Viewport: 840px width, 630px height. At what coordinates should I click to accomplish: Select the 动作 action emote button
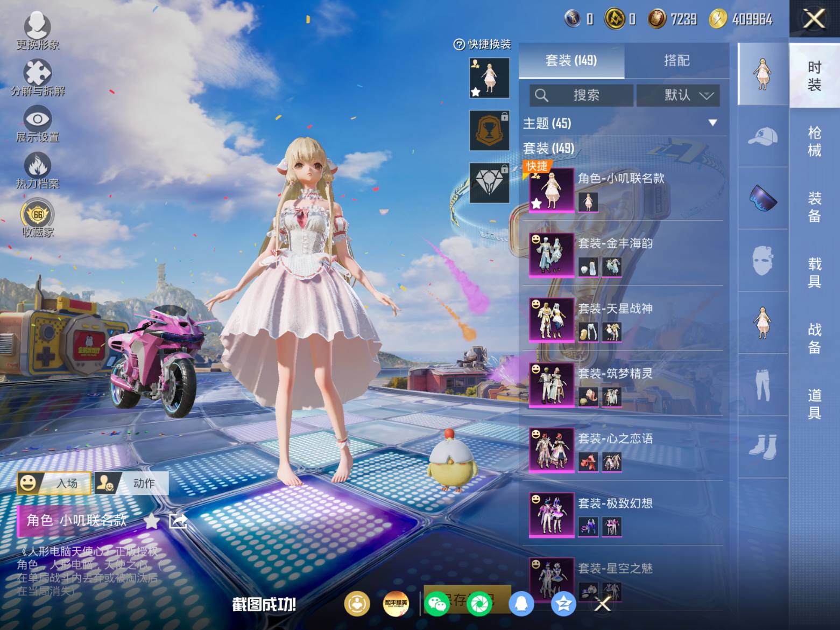131,483
